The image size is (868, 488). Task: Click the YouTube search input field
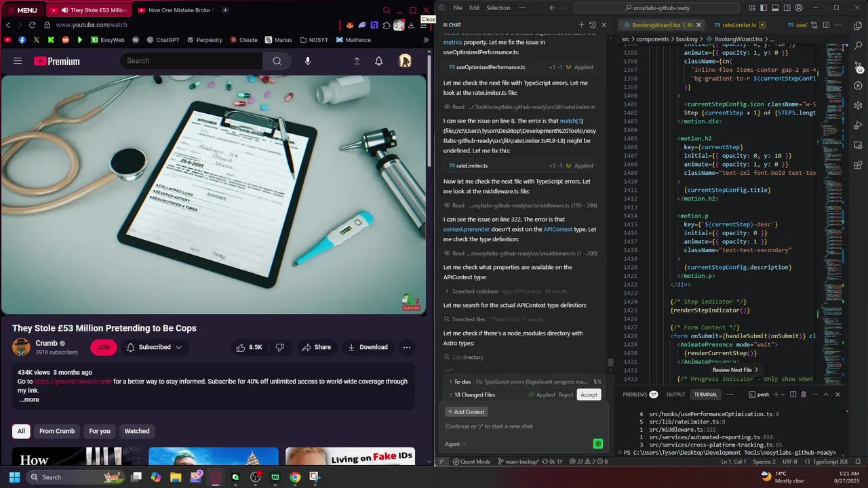(x=192, y=61)
